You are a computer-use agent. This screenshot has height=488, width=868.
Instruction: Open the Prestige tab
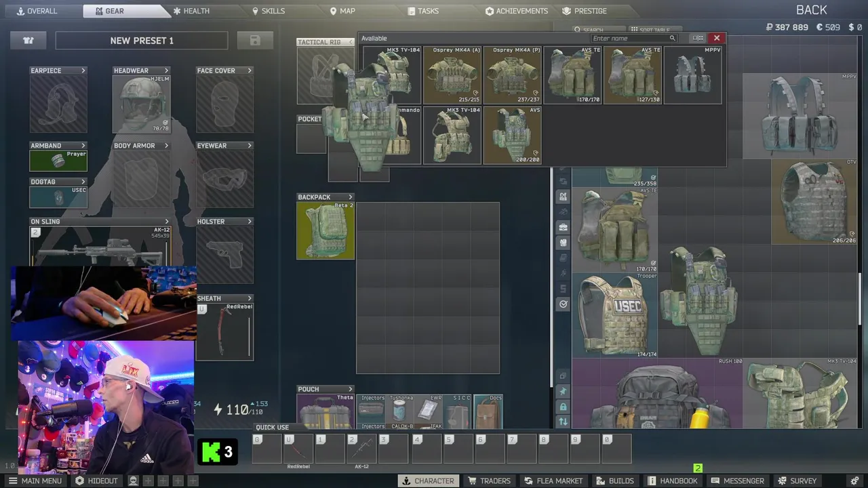tap(585, 11)
